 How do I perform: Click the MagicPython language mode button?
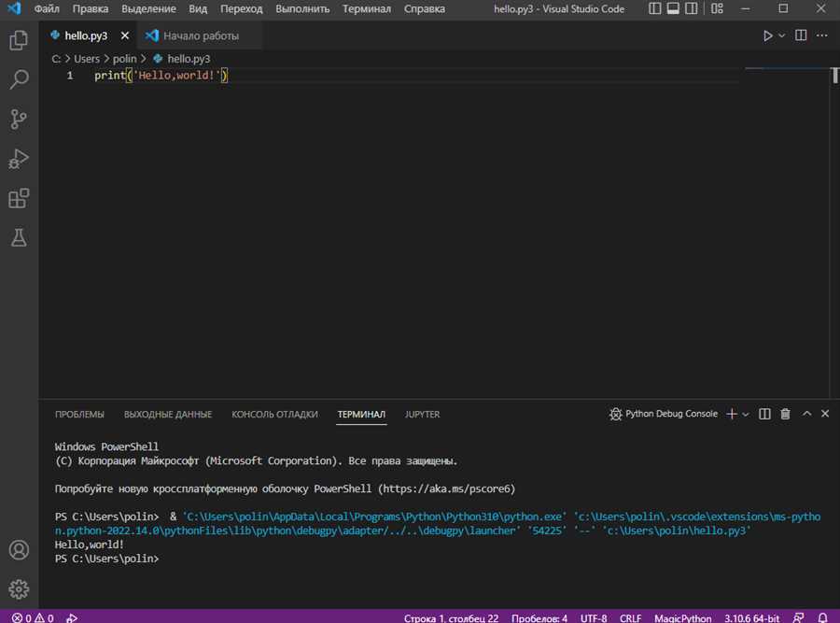pos(682,617)
